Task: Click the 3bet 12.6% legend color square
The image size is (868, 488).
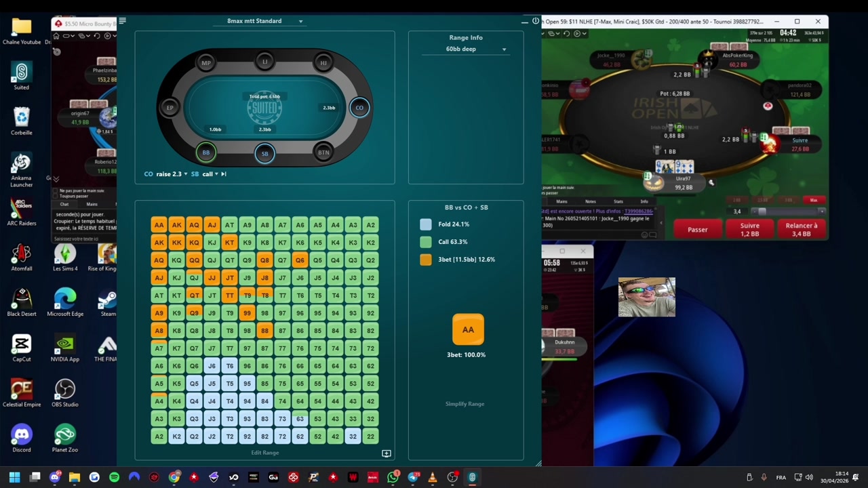Action: click(425, 260)
